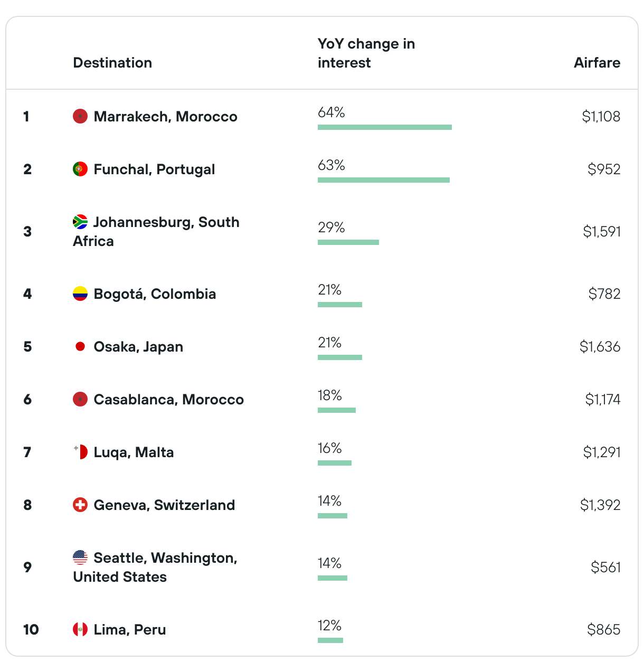Click the YoY change in interest header
This screenshot has width=644, height=662.
[x=366, y=53]
